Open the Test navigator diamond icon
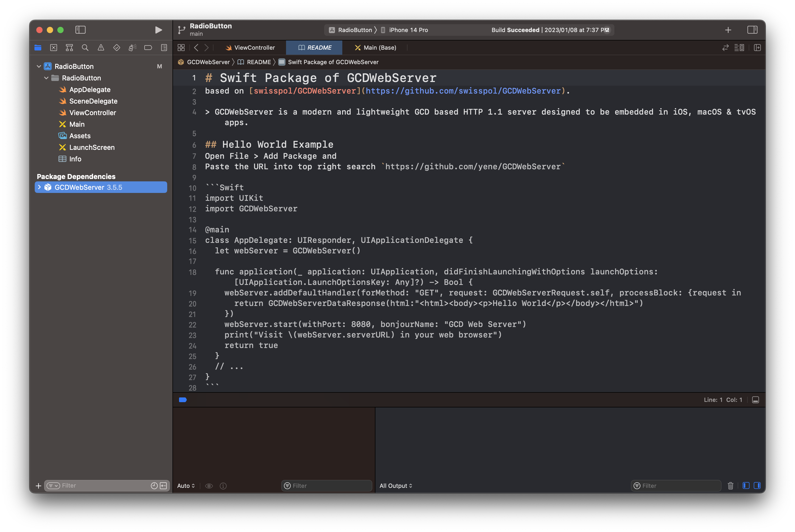 pyautogui.click(x=116, y=48)
